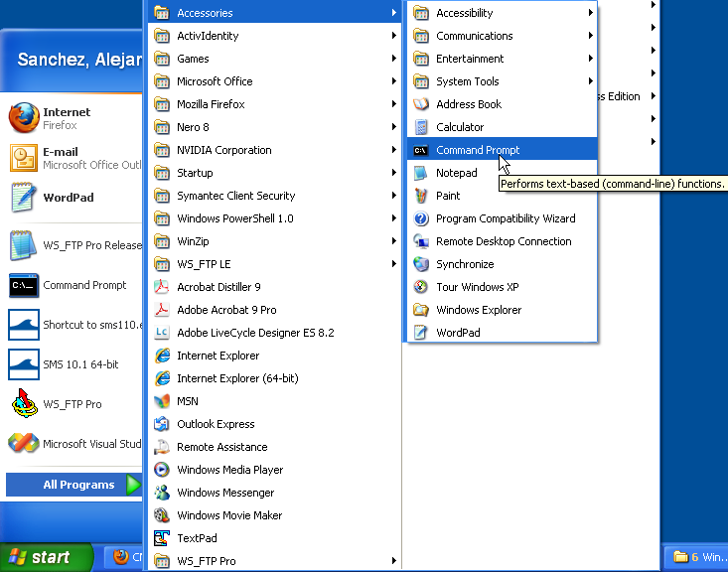Screen dimensions: 728x572
Task: Click the green All Programs arrow
Action: point(133,485)
